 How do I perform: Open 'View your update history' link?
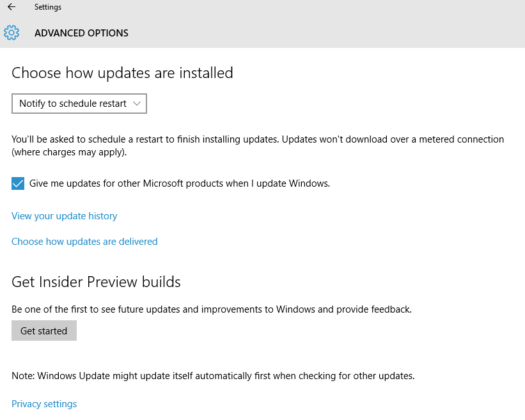pyautogui.click(x=65, y=216)
